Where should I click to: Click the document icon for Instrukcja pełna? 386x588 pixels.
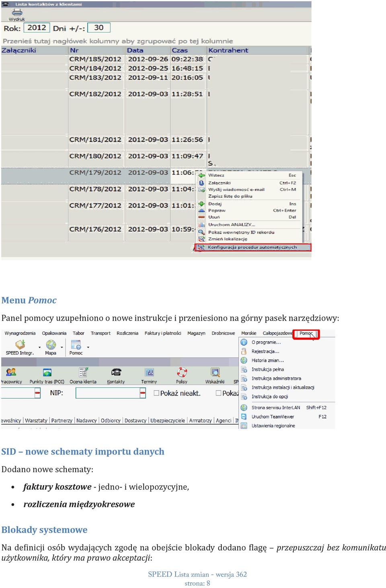[244, 369]
